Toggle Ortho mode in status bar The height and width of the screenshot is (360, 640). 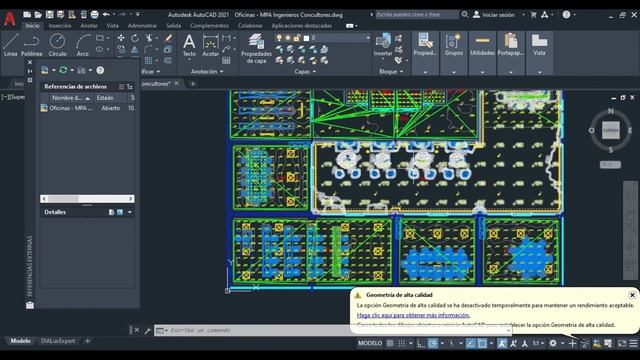coord(421,343)
